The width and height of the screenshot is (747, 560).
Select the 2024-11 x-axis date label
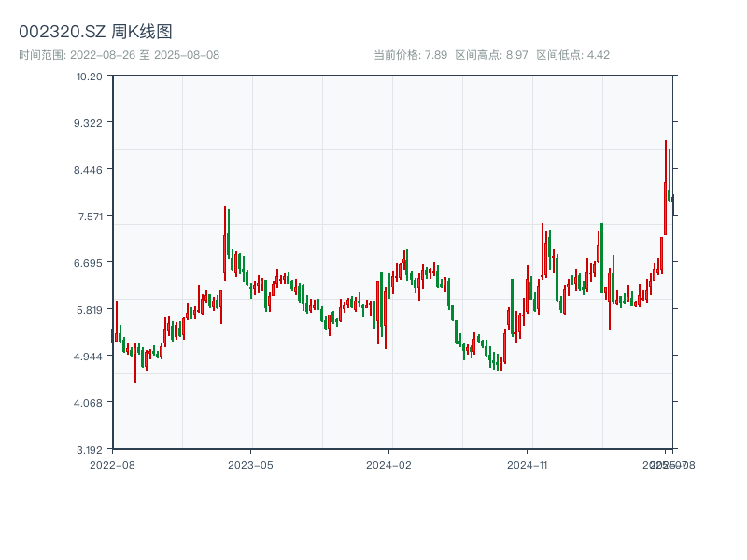coord(527,464)
